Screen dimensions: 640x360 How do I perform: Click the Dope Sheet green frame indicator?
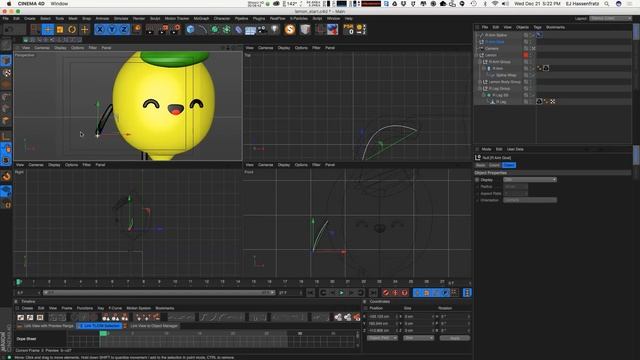(x=103, y=333)
